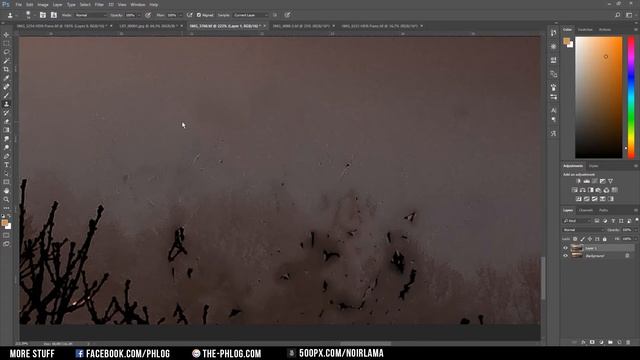The height and width of the screenshot is (360, 640).
Task: Select the Move tool
Action: click(6, 35)
